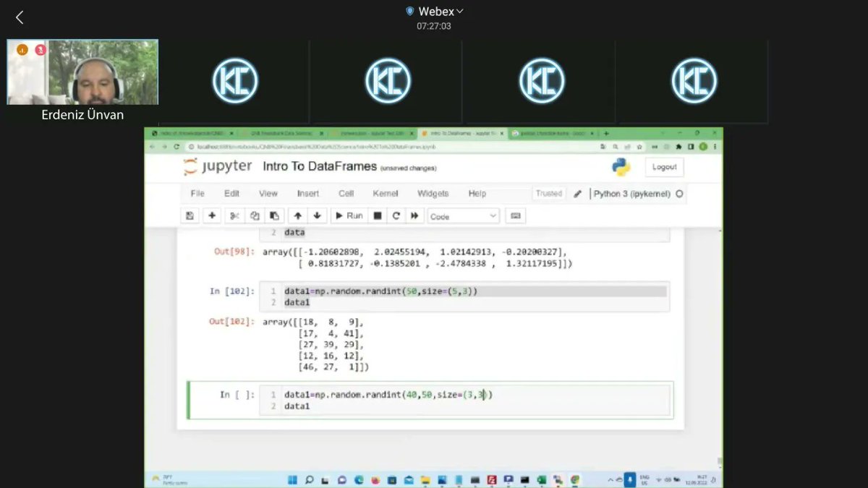Open the Insert menu

coord(308,194)
